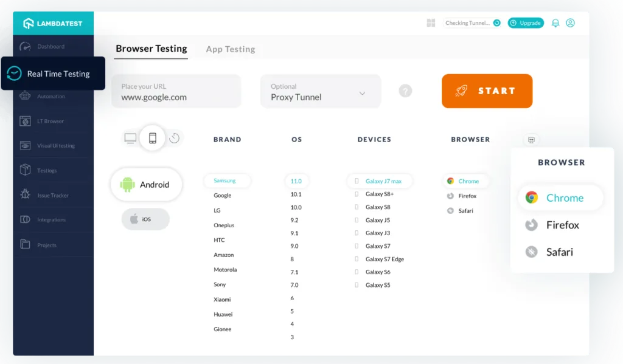
Task: Open the grid apps icon in header
Action: click(x=431, y=23)
